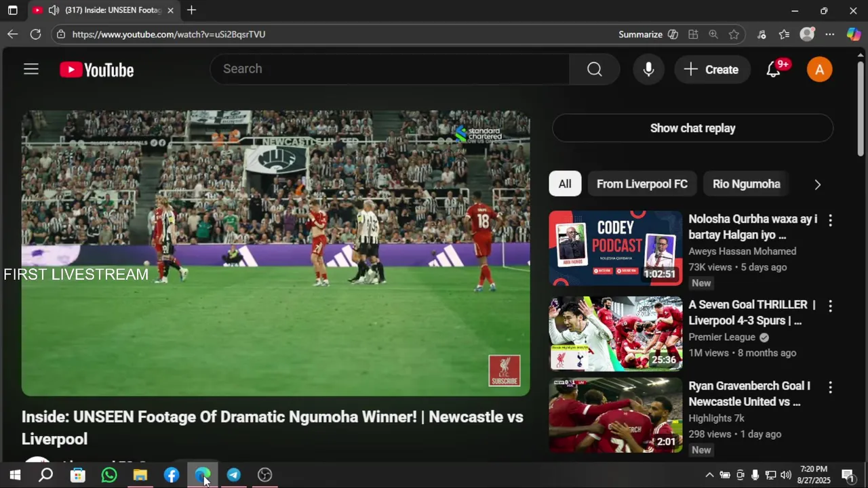View site information lock icon
Image resolution: width=868 pixels, height=488 pixels.
pos(61,34)
